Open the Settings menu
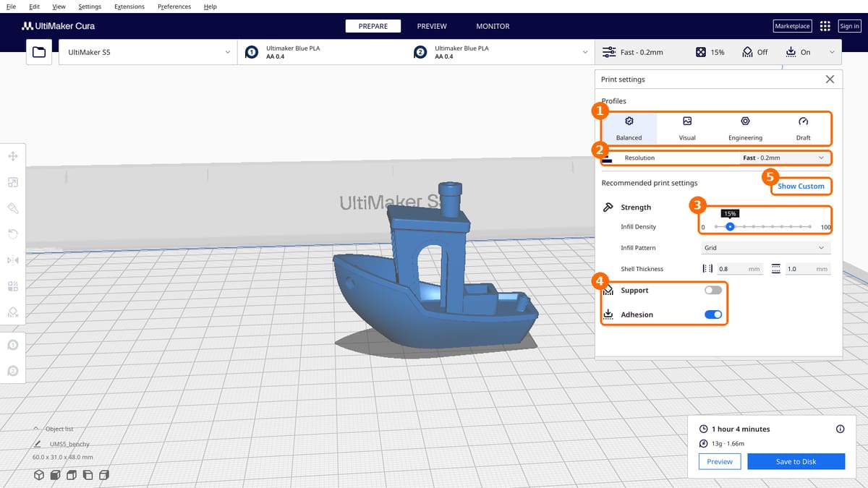 point(90,7)
